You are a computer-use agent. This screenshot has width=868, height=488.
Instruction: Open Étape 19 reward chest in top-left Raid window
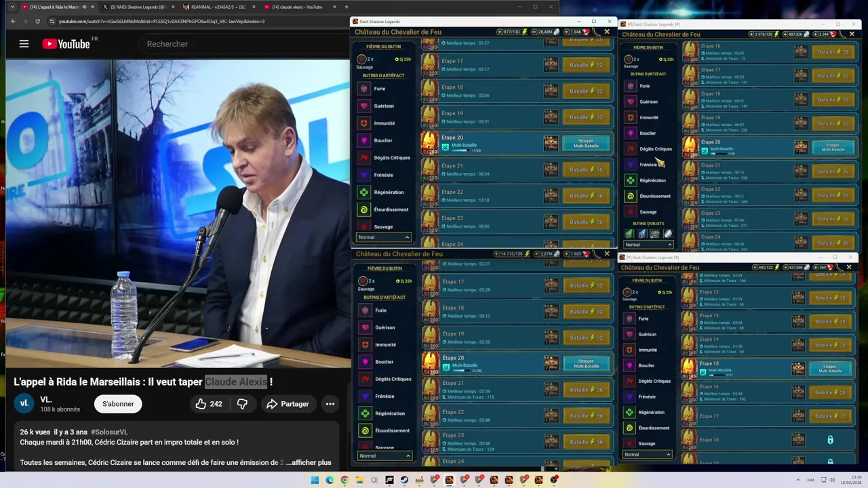tap(550, 117)
